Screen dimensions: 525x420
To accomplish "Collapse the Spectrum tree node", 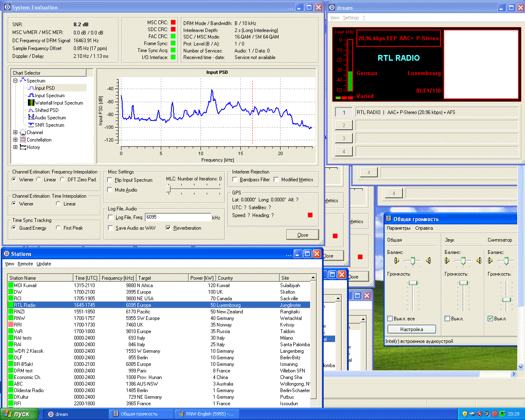I will pos(16,81).
